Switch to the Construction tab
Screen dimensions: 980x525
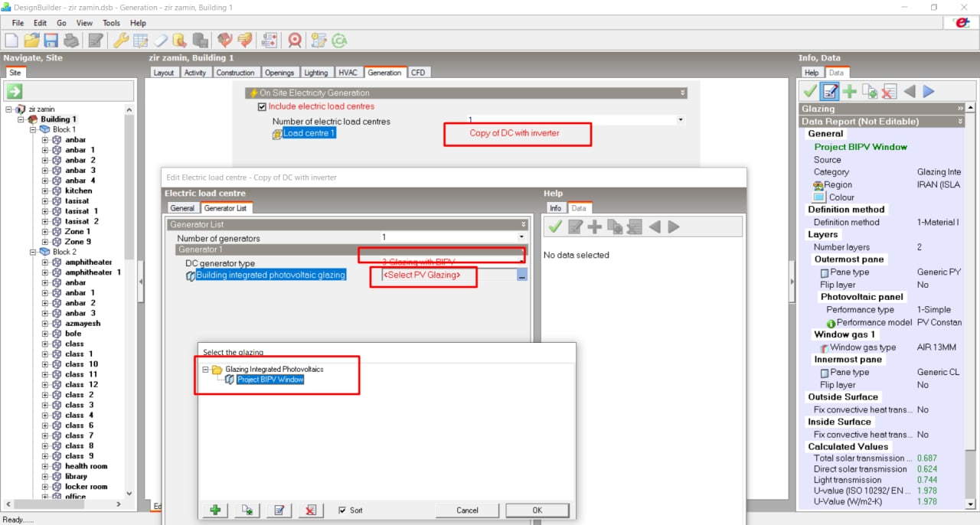coord(235,73)
